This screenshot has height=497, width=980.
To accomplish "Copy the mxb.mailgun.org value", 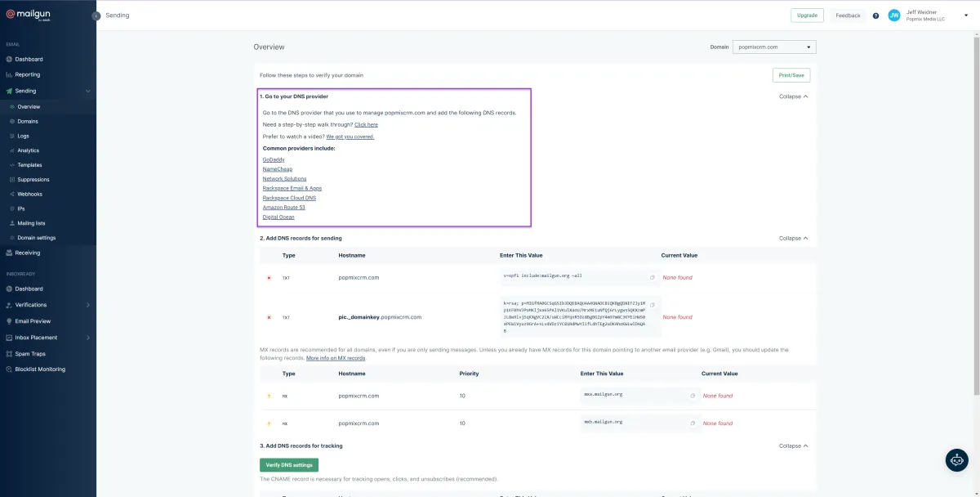I will pos(693,423).
